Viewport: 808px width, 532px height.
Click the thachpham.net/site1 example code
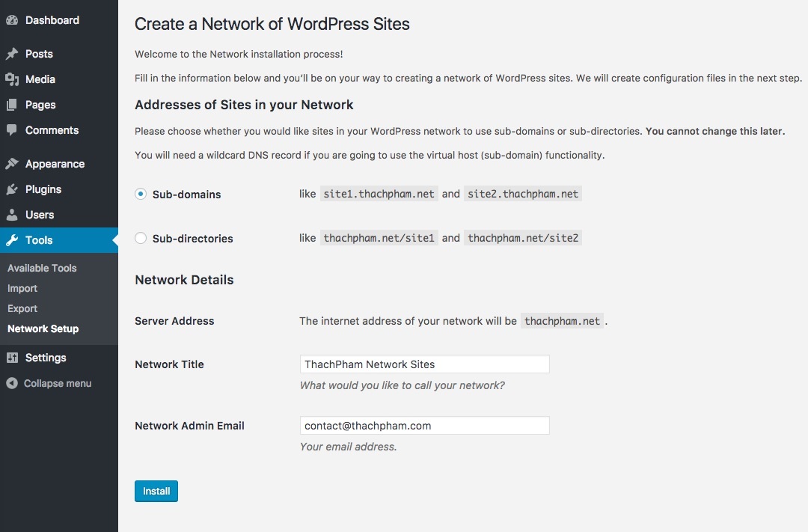[379, 238]
